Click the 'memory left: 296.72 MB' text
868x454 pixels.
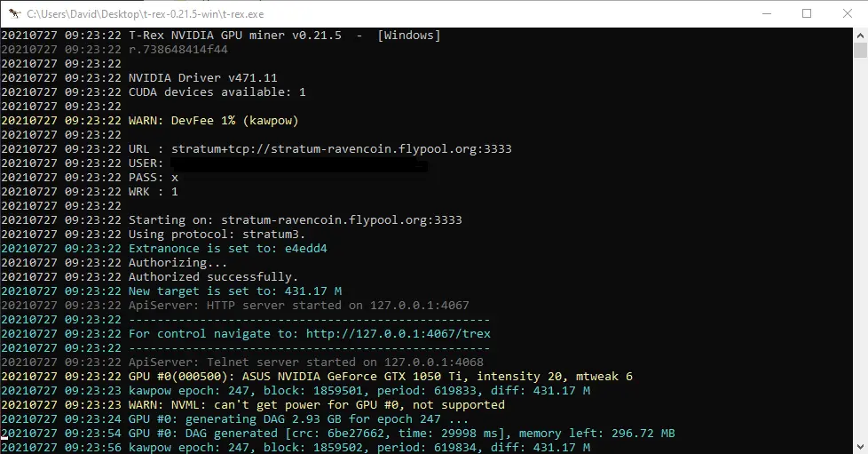coord(596,433)
